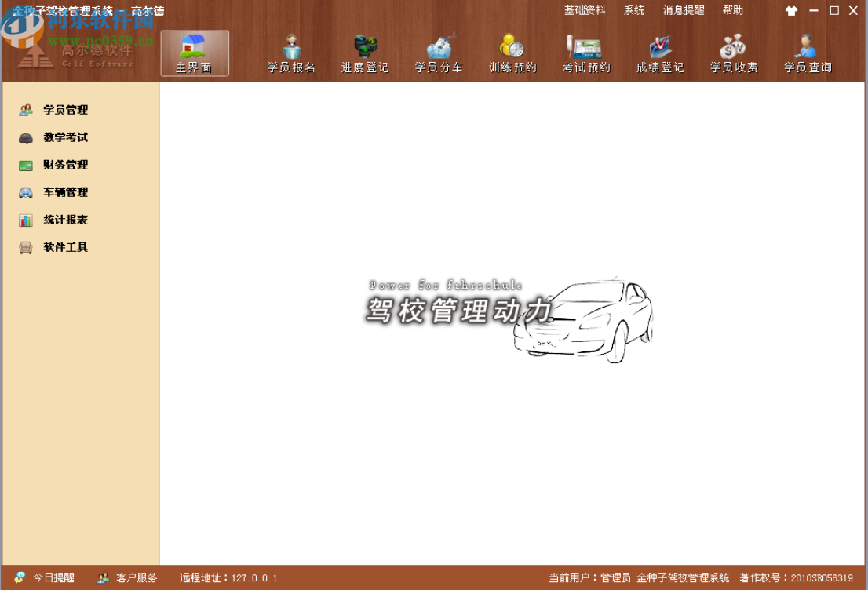Image resolution: width=868 pixels, height=590 pixels.
Task: Click the 车辆管理 car icon in the sidebar
Action: (x=25, y=192)
